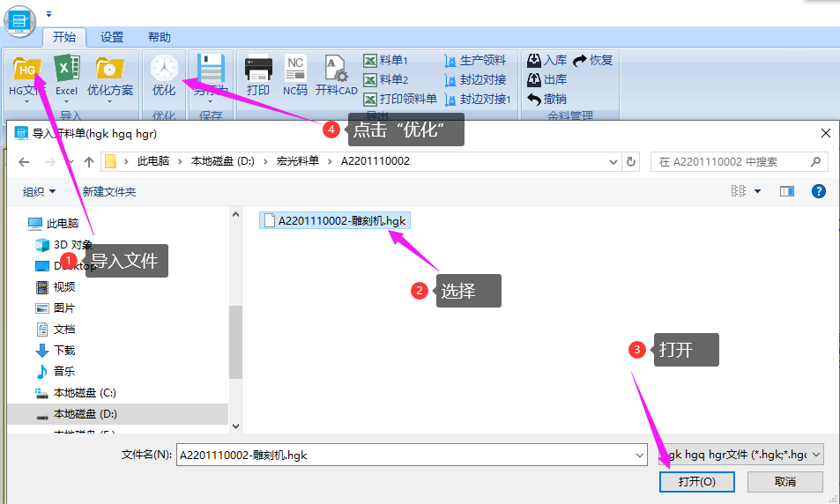Click 生产领料 in ribbon
Screen dimensions: 840x504
475,61
